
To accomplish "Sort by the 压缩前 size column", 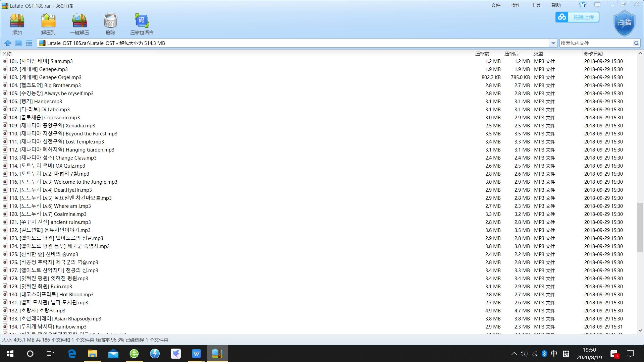I will pyautogui.click(x=482, y=54).
